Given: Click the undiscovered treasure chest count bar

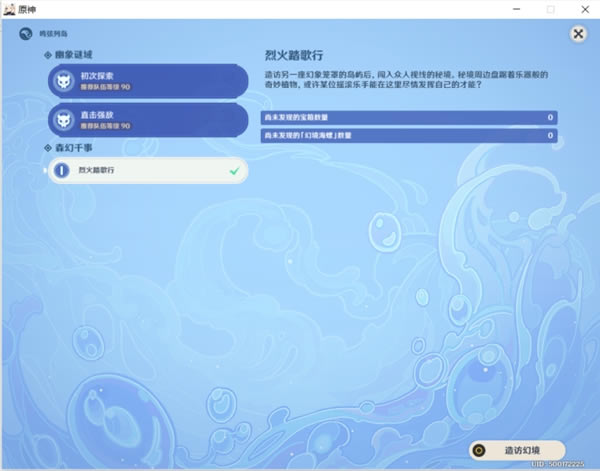Looking at the screenshot, I should click(x=409, y=118).
